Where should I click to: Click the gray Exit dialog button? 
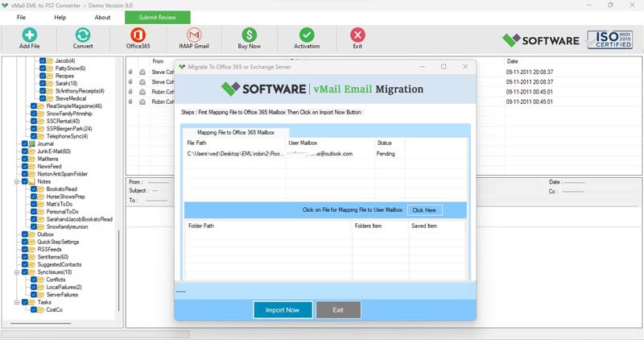[x=338, y=310]
